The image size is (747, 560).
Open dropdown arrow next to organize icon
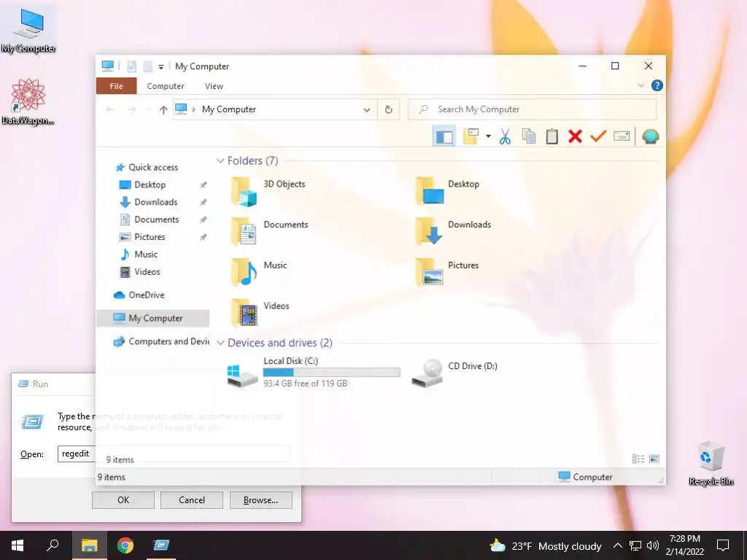coord(488,136)
